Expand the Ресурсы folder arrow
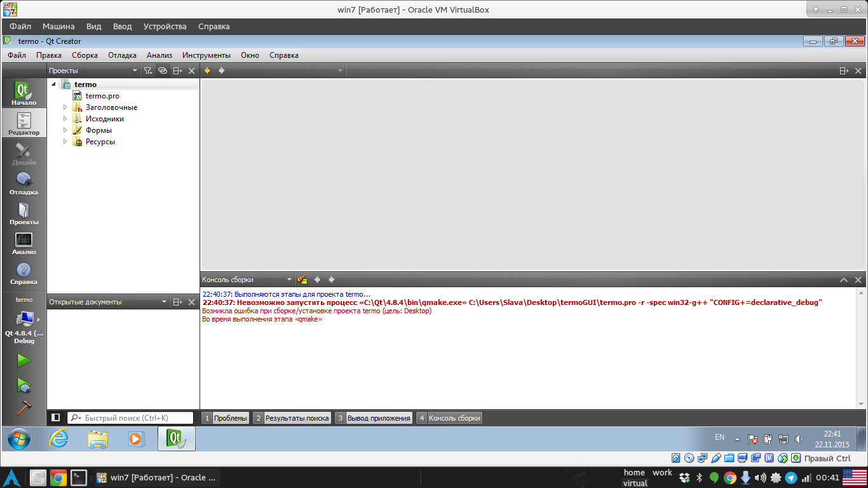The height and width of the screenshot is (488, 868). (65, 142)
